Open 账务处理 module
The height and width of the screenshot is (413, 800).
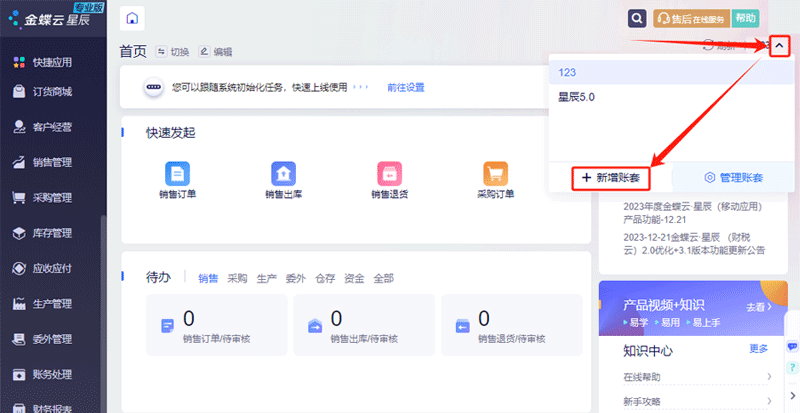[x=43, y=374]
